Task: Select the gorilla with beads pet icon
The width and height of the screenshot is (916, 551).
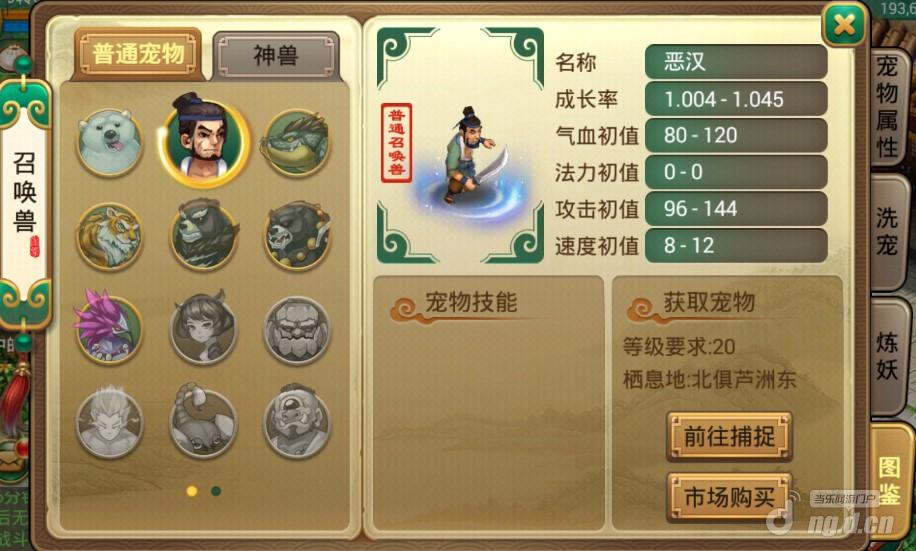Action: 297,235
